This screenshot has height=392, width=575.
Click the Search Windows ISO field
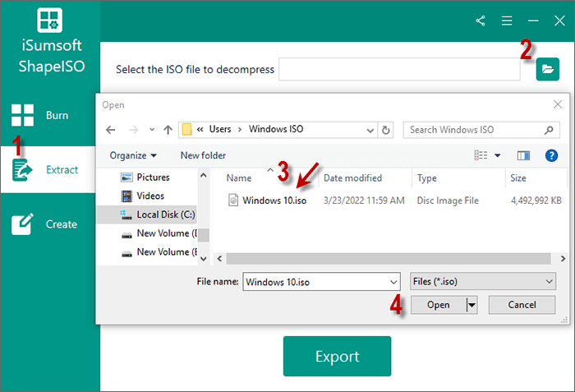click(x=475, y=130)
